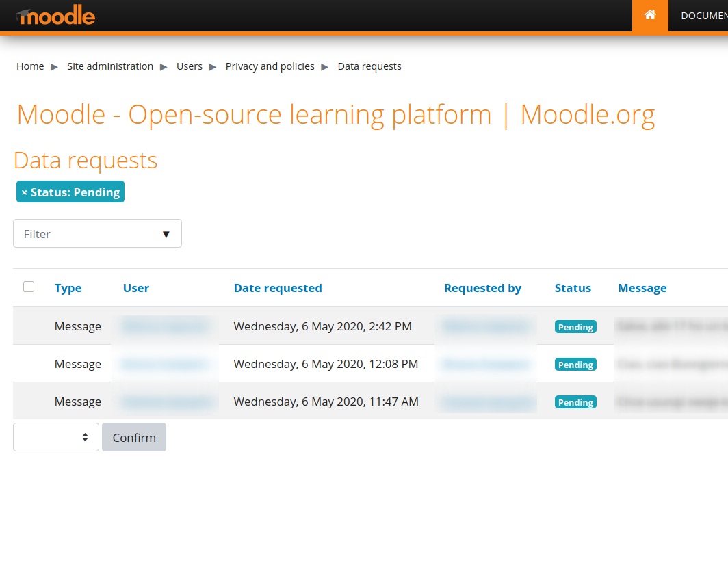Click the Confirm button
The image size is (728, 578).
coord(134,437)
